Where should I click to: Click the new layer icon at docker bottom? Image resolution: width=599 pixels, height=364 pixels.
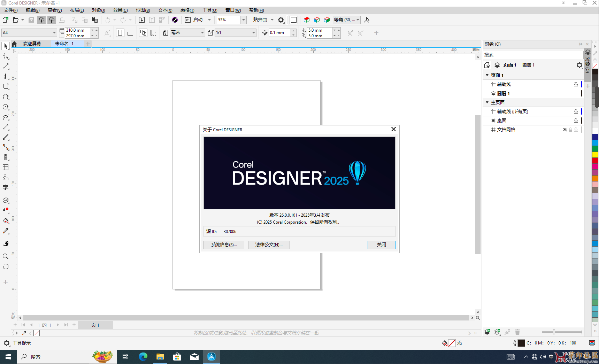[487, 332]
